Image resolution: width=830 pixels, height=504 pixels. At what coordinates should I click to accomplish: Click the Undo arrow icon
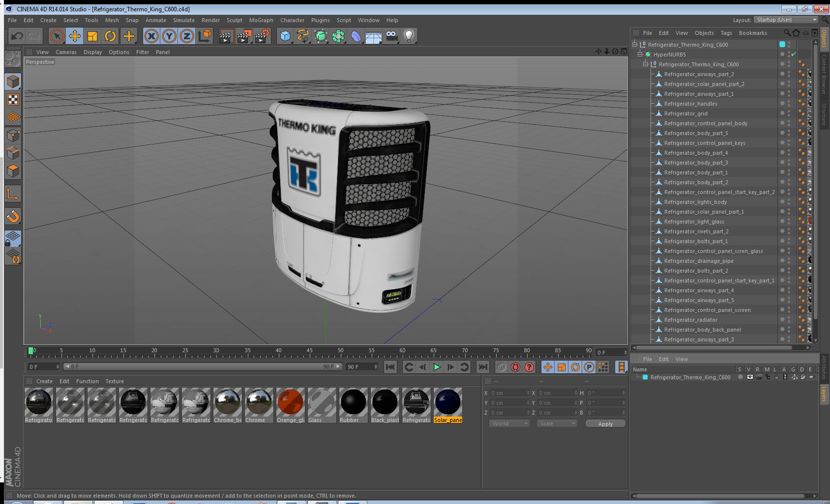pos(17,36)
